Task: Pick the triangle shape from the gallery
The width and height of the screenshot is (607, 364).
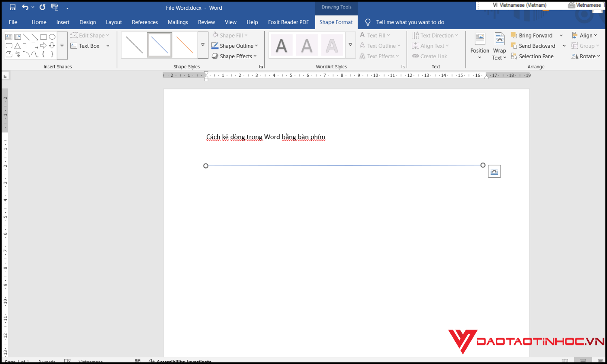Action: 17,46
